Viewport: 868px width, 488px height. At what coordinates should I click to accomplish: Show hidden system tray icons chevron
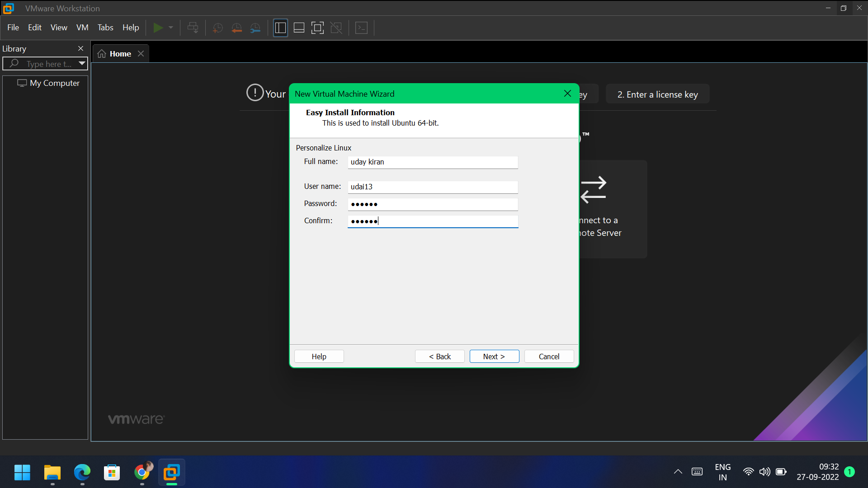(678, 472)
